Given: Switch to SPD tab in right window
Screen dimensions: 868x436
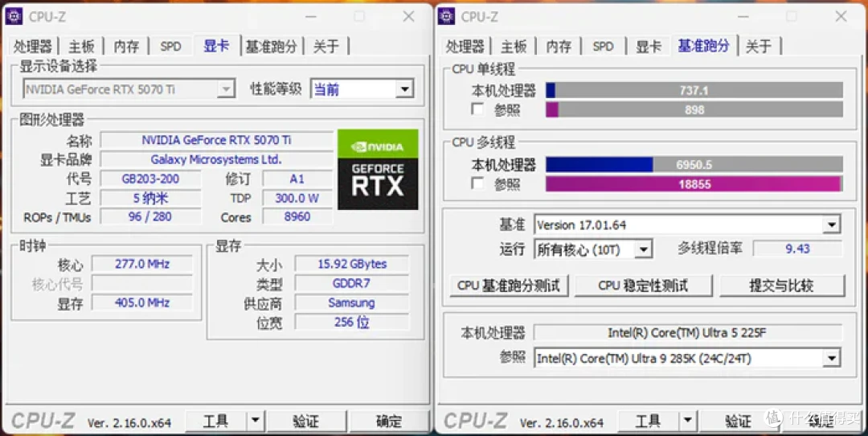Looking at the screenshot, I should tap(603, 47).
